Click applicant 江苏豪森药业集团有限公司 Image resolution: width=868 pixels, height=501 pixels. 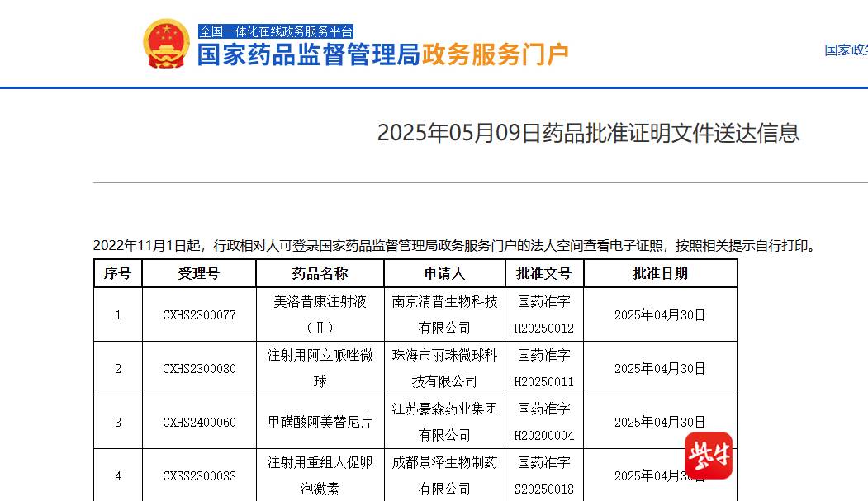444,422
